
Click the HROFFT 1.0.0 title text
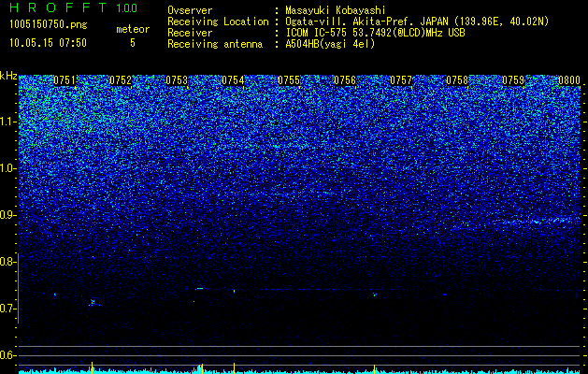point(74,7)
